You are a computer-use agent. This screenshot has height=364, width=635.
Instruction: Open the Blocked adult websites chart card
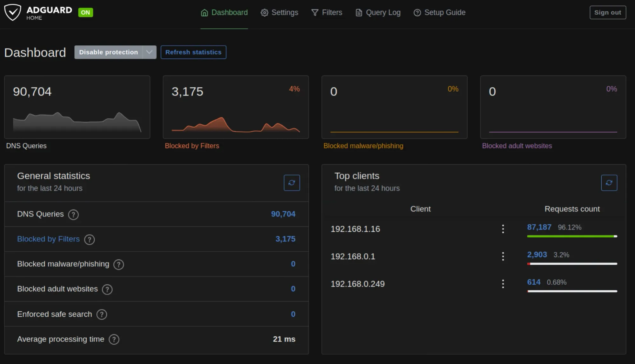click(x=553, y=107)
